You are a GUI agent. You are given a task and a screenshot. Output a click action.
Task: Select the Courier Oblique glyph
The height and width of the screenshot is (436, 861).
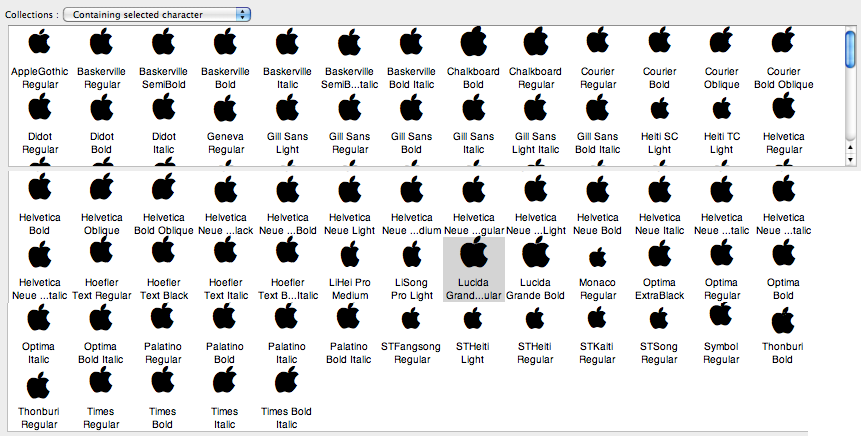tap(722, 41)
